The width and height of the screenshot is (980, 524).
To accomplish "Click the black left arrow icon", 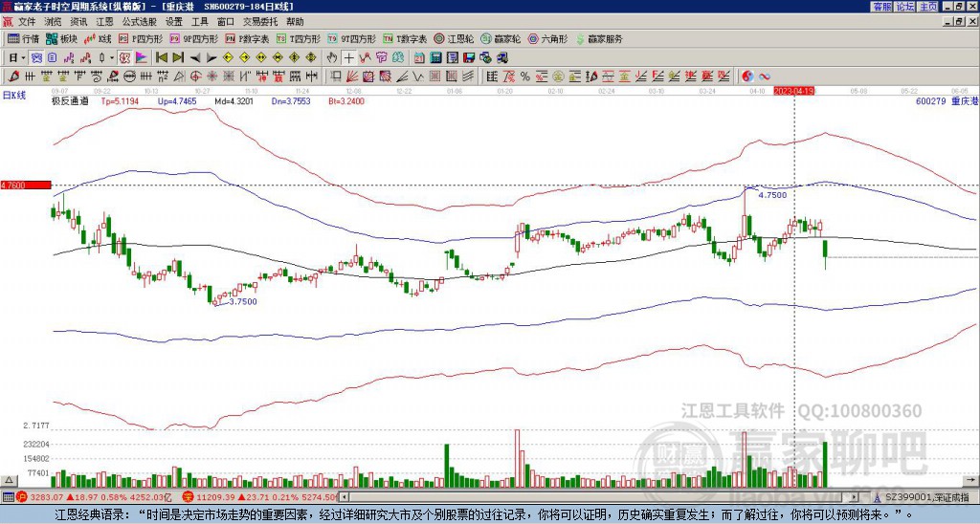I will click(195, 57).
